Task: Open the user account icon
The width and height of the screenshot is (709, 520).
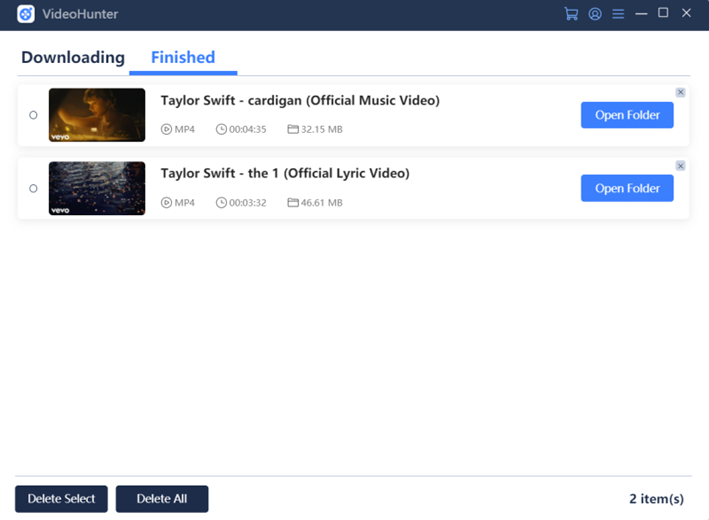Action: 595,14
